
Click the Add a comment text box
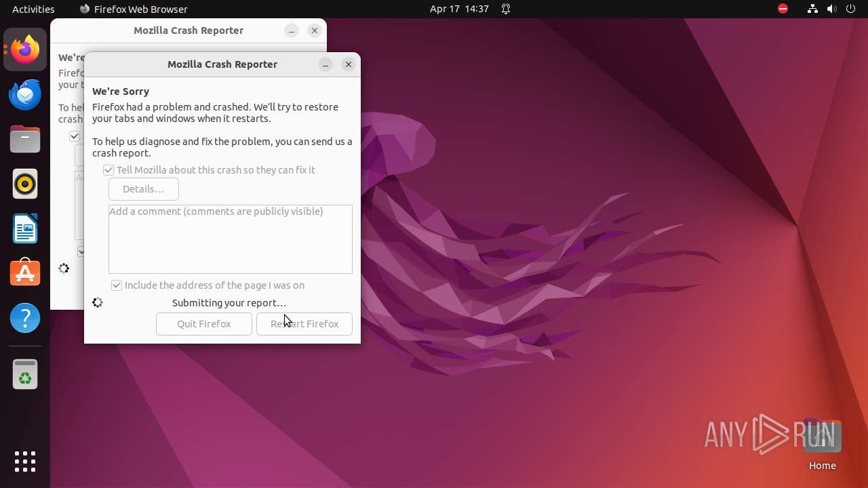point(231,239)
